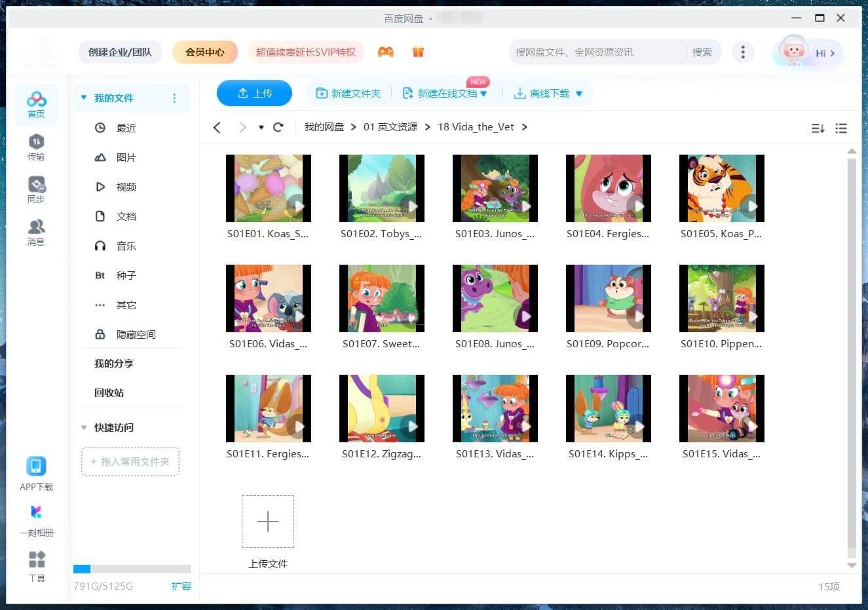868x610 pixels.
Task: Click the storage usage progress bar
Action: click(x=132, y=569)
